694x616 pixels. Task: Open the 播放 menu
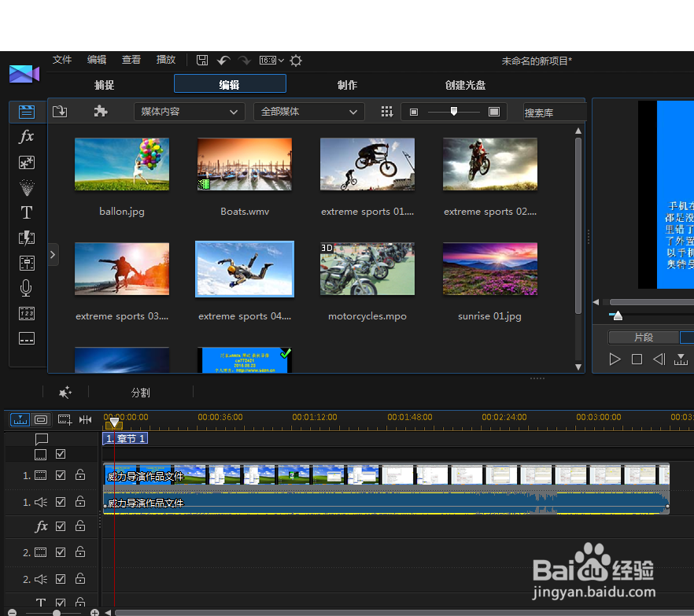pyautogui.click(x=166, y=60)
